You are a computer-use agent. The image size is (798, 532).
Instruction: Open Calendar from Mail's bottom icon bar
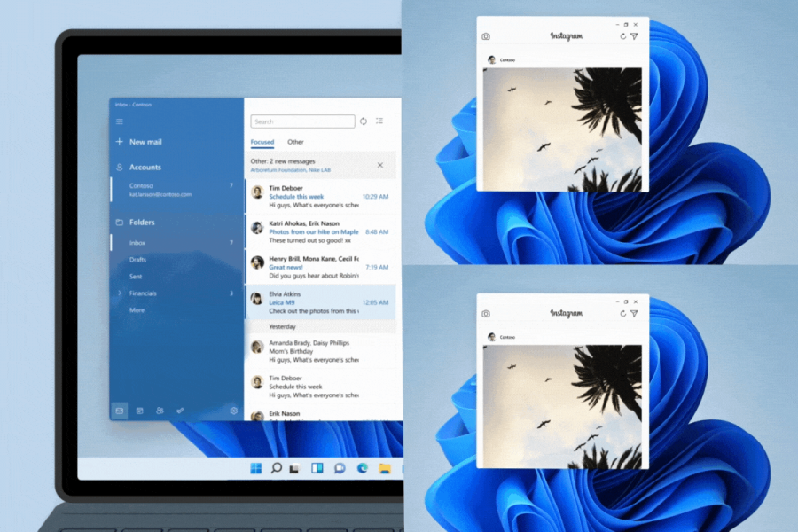pos(139,411)
